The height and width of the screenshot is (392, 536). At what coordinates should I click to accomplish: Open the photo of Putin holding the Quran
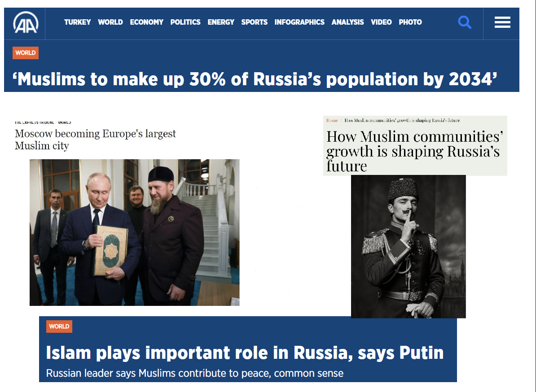pos(134,232)
